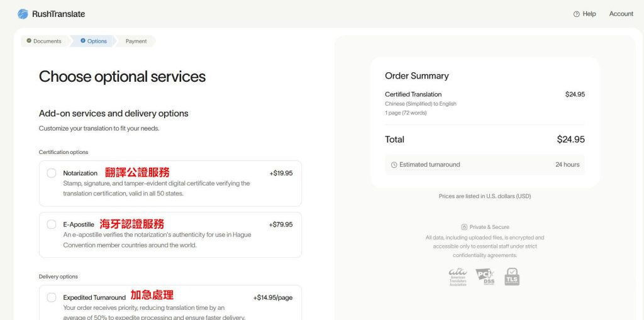
Task: Click the RushTranslate globe logo icon
Action: pos(23,14)
